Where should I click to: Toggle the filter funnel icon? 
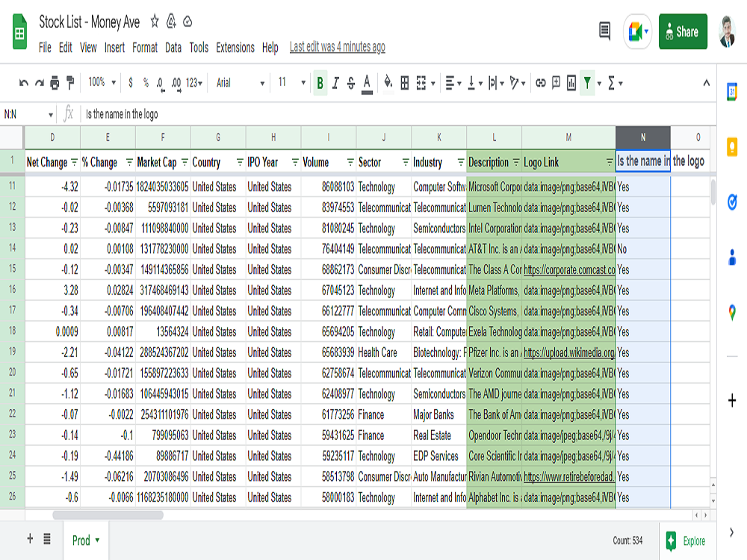(587, 84)
